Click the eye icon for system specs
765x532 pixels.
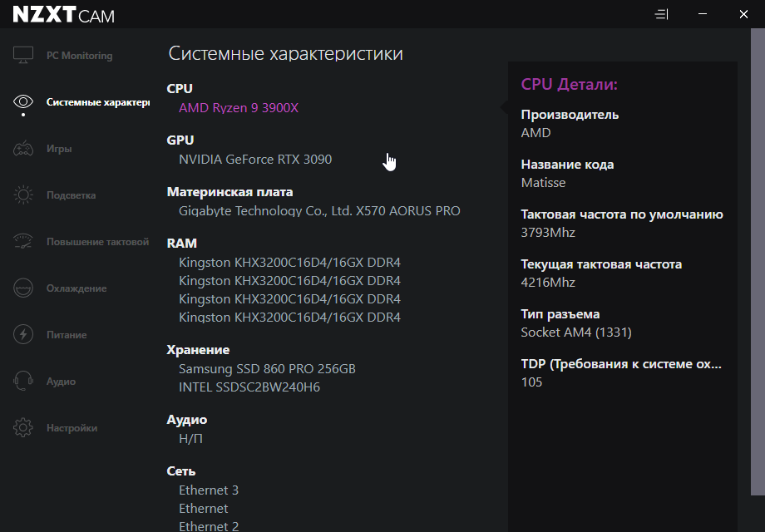point(23,102)
